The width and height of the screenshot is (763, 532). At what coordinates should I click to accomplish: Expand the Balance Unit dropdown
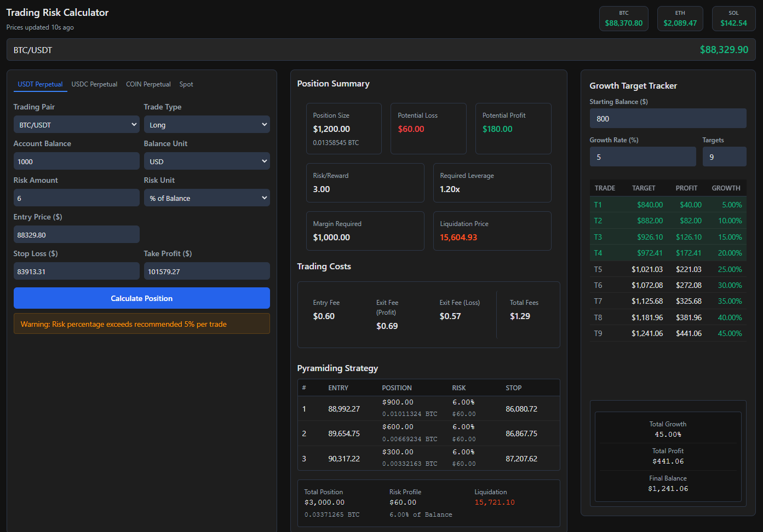[x=207, y=161]
